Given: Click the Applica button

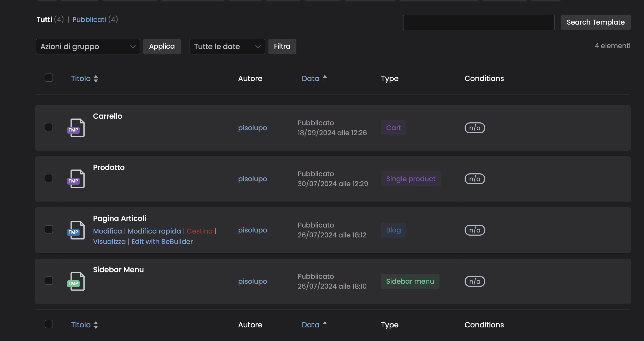Looking at the screenshot, I should (x=162, y=47).
